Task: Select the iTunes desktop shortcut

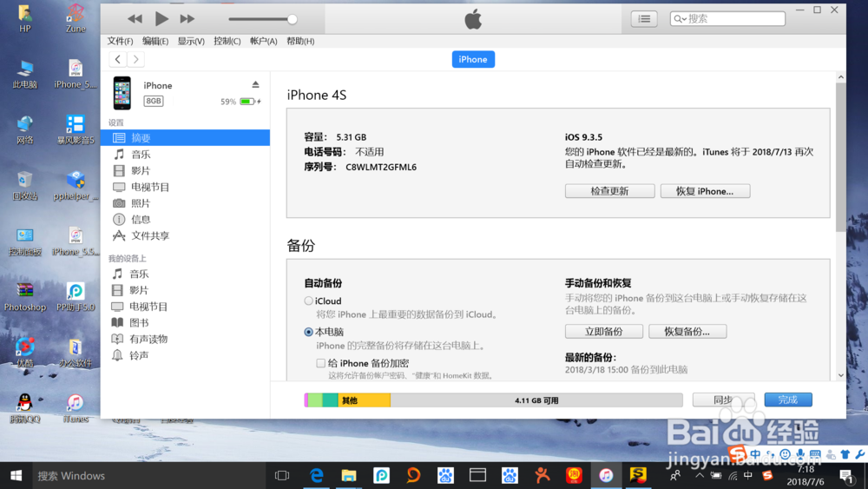Action: (76, 409)
